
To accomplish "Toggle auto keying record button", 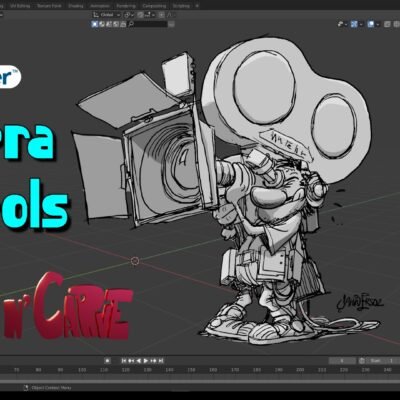I will point(107,360).
